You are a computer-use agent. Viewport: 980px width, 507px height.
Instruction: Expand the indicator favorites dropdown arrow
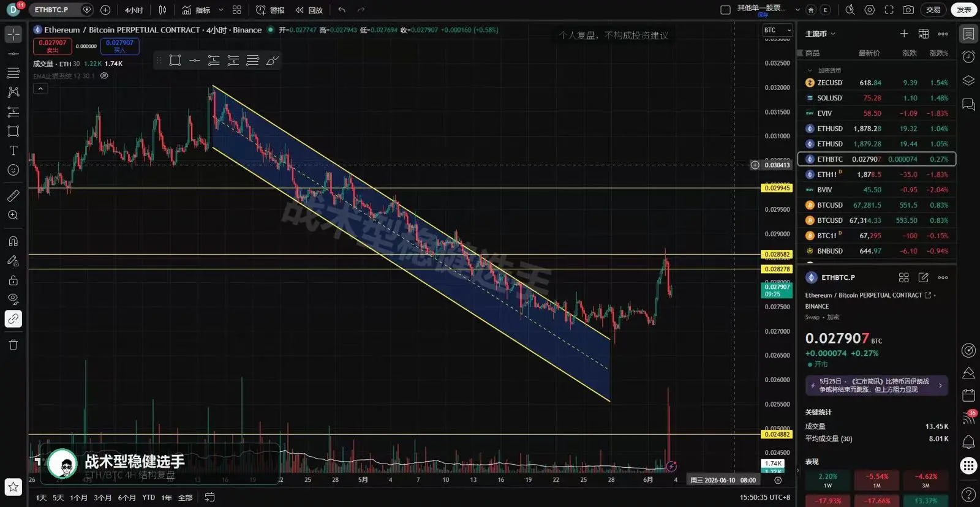pos(221,10)
